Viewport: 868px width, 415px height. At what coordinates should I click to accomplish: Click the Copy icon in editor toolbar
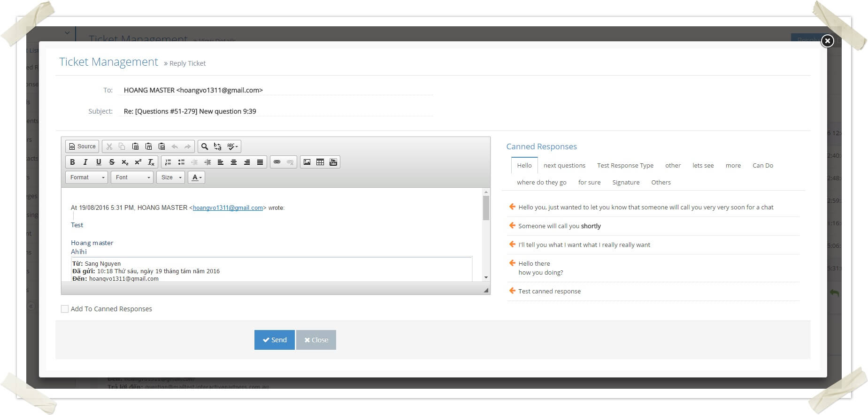coord(122,146)
